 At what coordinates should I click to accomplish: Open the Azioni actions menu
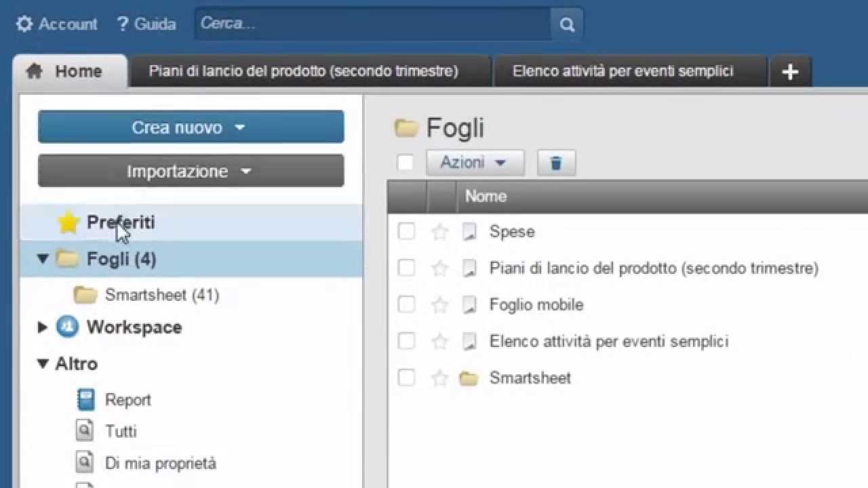(x=474, y=163)
